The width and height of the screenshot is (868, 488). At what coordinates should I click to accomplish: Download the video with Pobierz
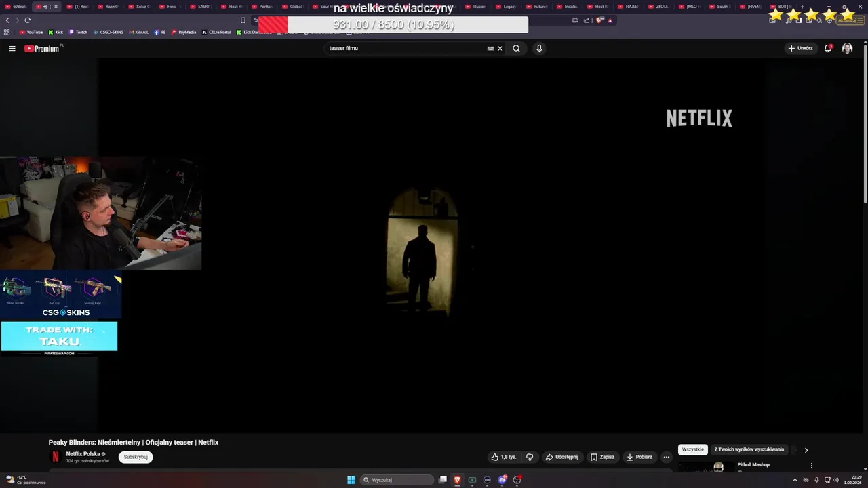[639, 457]
